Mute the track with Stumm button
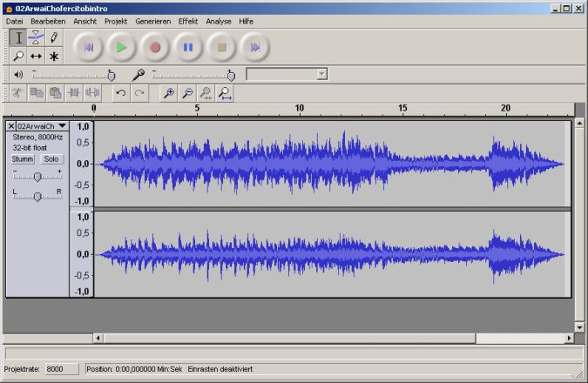The height and width of the screenshot is (383, 588). click(23, 159)
